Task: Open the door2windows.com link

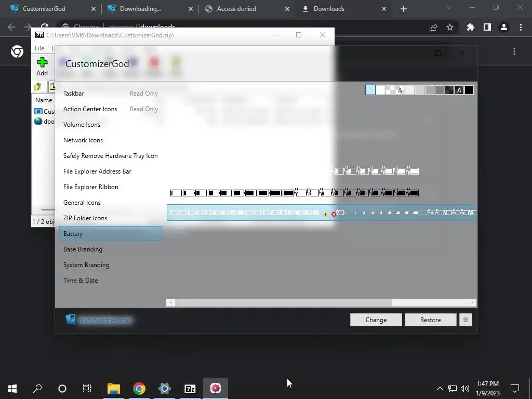Action: (105, 320)
